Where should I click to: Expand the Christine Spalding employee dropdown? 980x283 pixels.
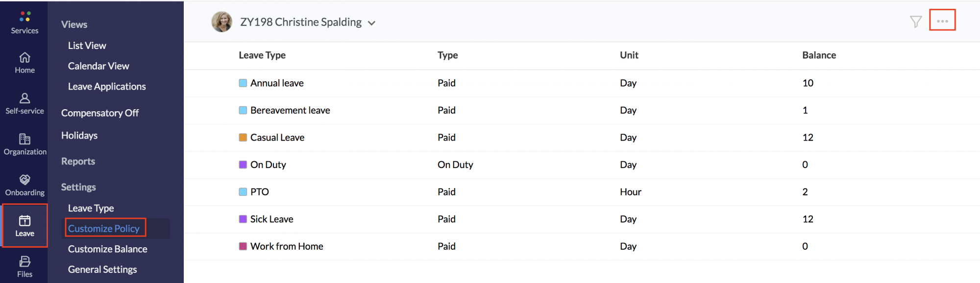[372, 23]
